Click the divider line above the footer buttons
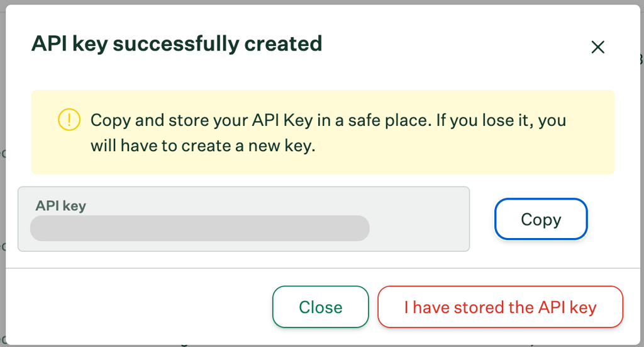644x347 pixels. [x=323, y=268]
